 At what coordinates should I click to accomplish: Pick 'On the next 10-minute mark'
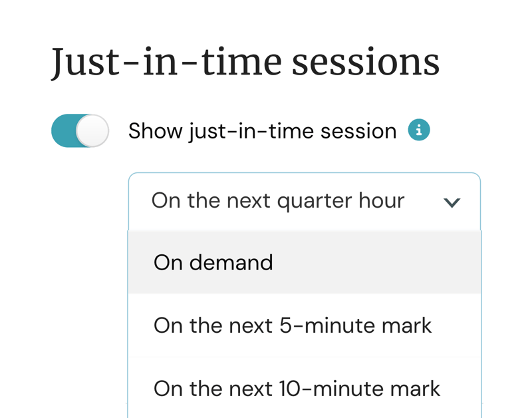click(297, 388)
